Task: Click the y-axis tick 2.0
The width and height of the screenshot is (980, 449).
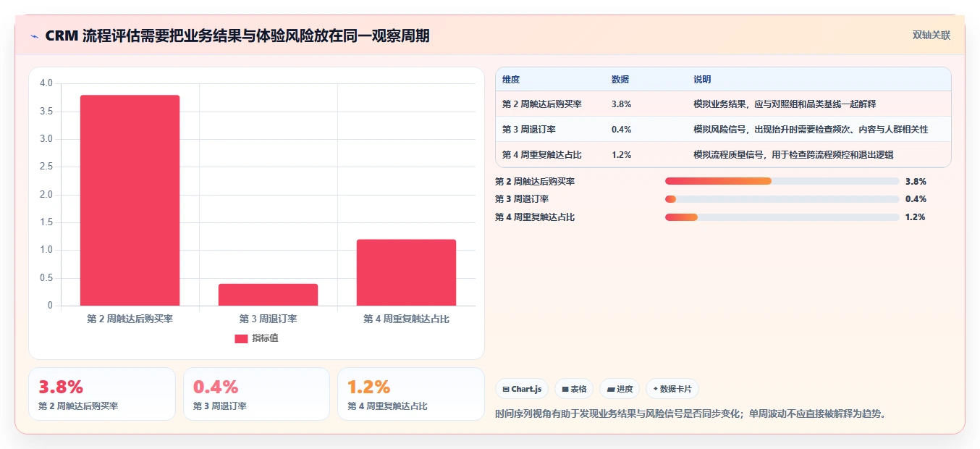Action: pos(46,195)
